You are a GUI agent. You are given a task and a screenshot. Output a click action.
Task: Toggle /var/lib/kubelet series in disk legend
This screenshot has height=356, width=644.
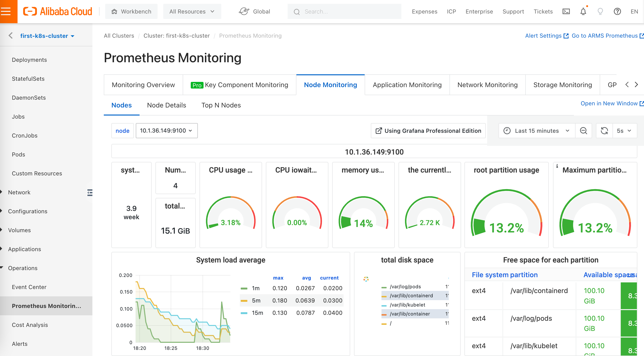click(407, 305)
